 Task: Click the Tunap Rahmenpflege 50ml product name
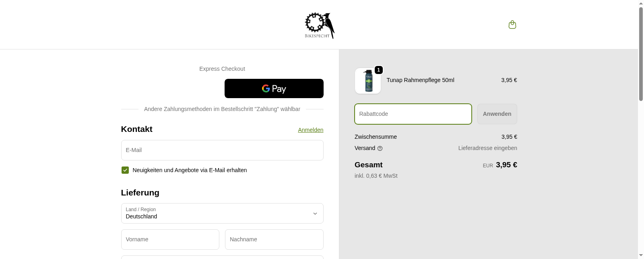(420, 80)
